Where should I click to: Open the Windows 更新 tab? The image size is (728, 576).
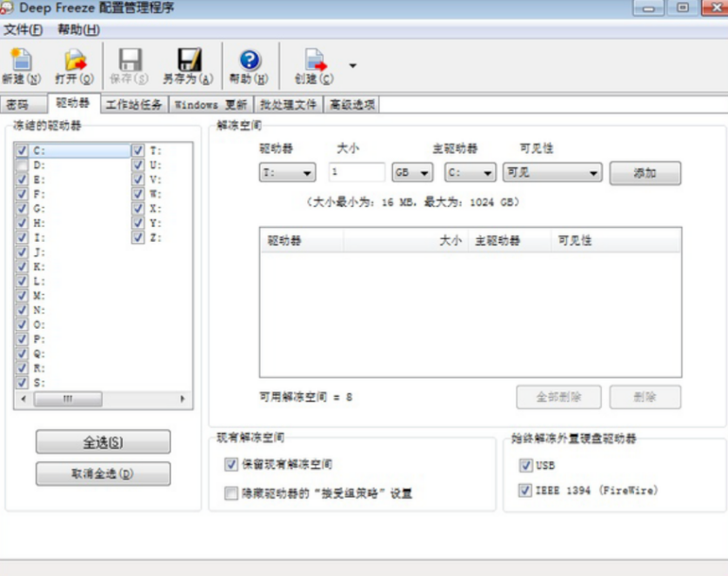tap(210, 104)
